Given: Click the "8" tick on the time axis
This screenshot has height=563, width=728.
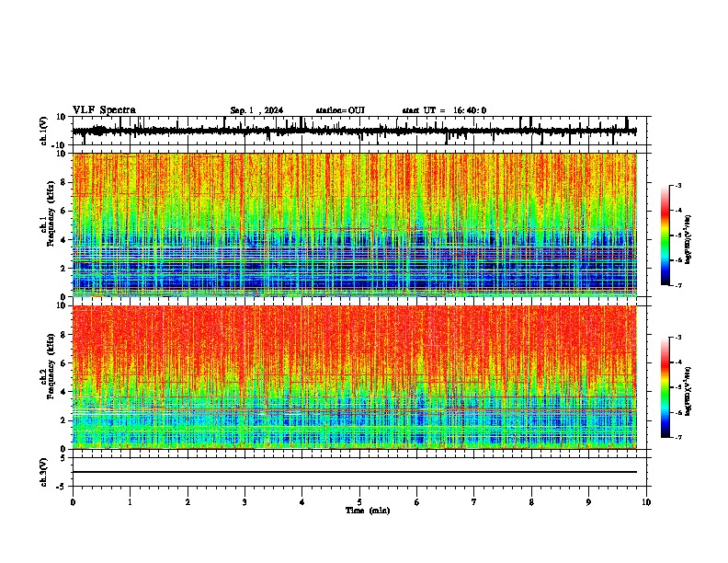Looking at the screenshot, I should (x=531, y=502).
